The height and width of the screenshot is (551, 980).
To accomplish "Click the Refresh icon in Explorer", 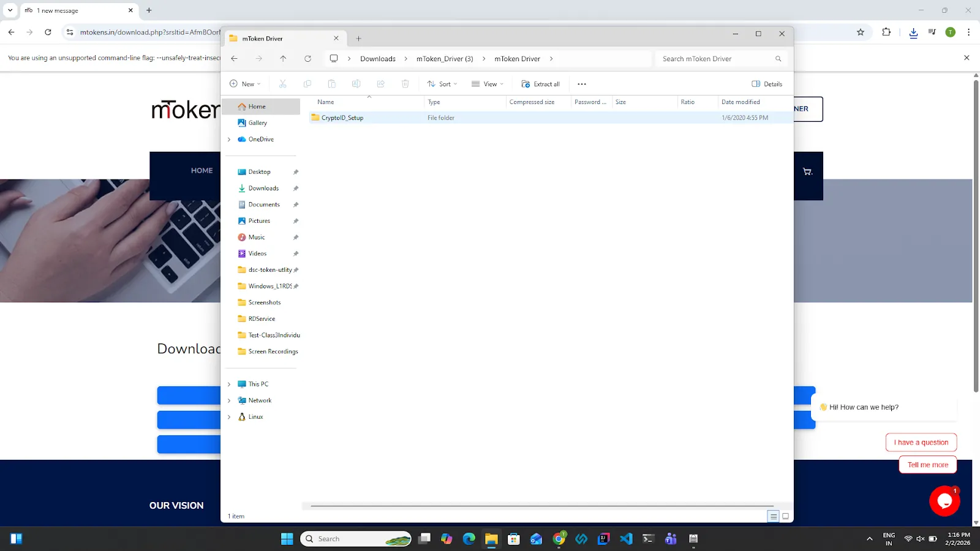I will click(x=307, y=59).
